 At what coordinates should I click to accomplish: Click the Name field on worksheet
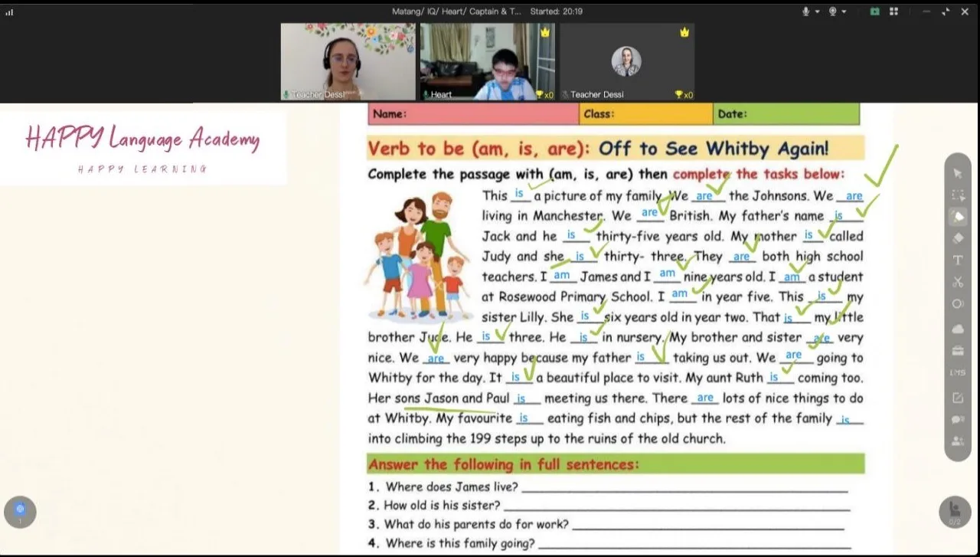(473, 114)
